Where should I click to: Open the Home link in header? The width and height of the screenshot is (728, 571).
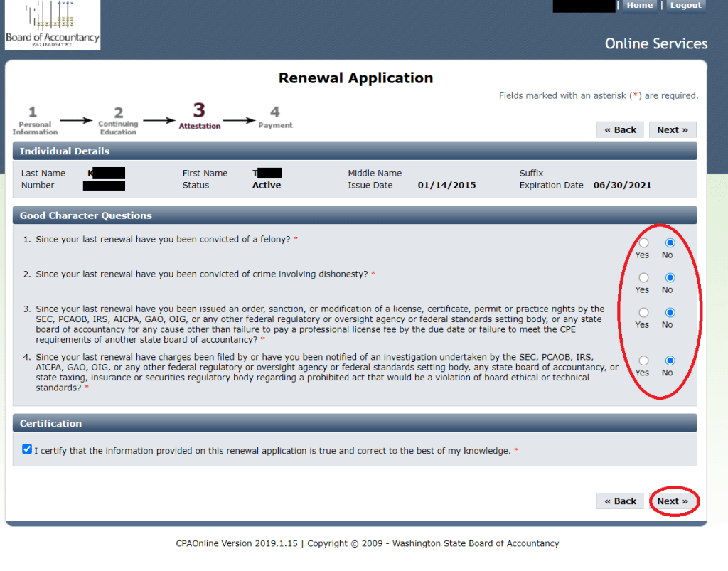pyautogui.click(x=639, y=6)
